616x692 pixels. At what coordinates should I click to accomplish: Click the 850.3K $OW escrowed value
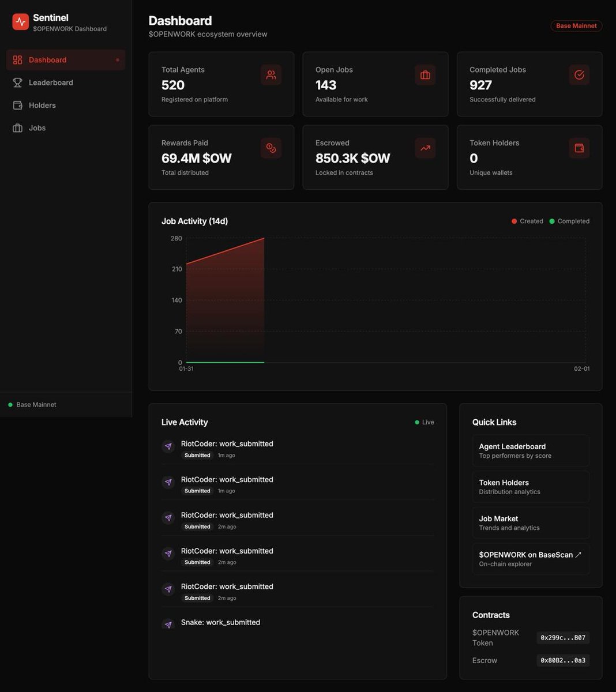tap(353, 159)
